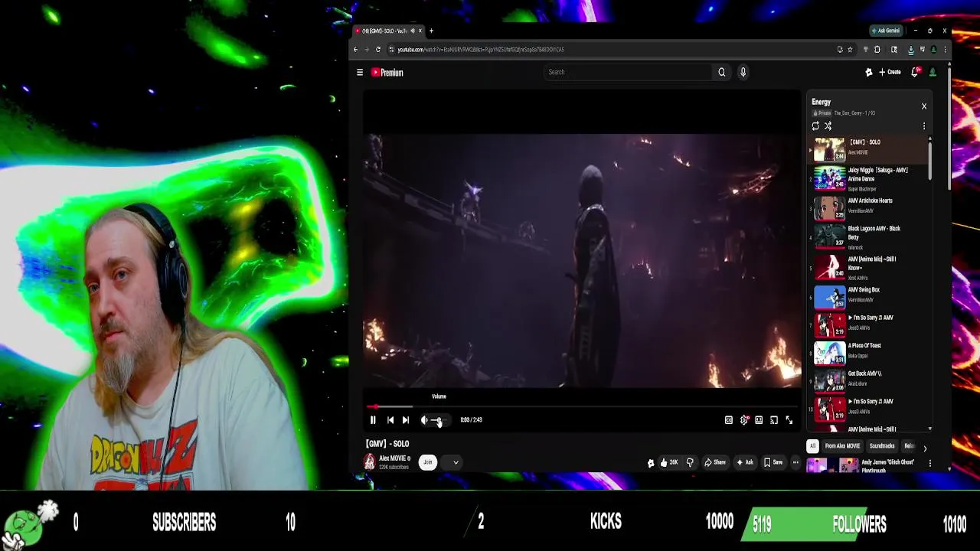Click the sparkle icon left of Create
The width and height of the screenshot is (980, 551).
869,72
